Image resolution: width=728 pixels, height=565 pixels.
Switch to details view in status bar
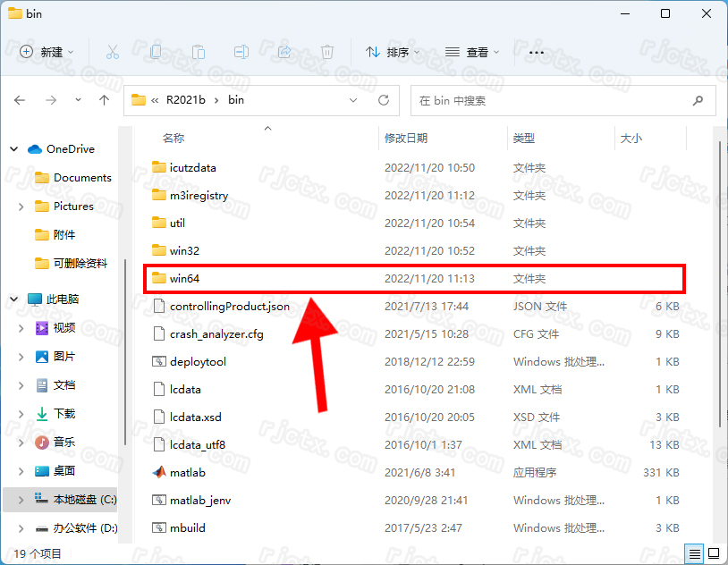pyautogui.click(x=695, y=552)
